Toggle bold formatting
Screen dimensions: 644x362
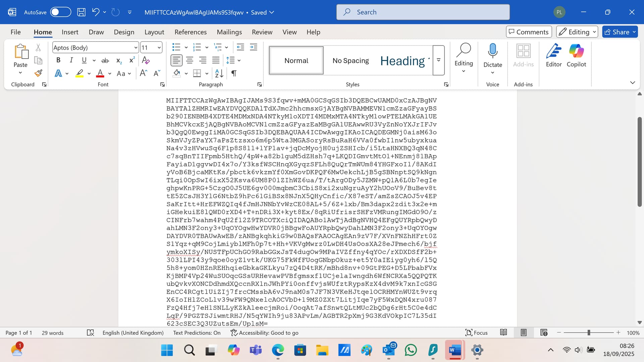(x=58, y=60)
